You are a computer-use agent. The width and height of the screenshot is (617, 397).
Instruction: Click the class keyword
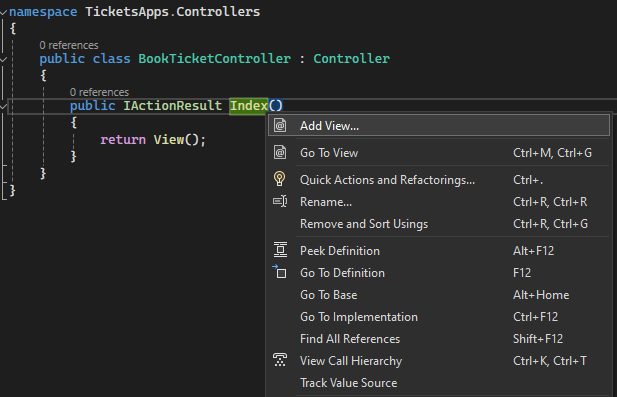tap(111, 59)
